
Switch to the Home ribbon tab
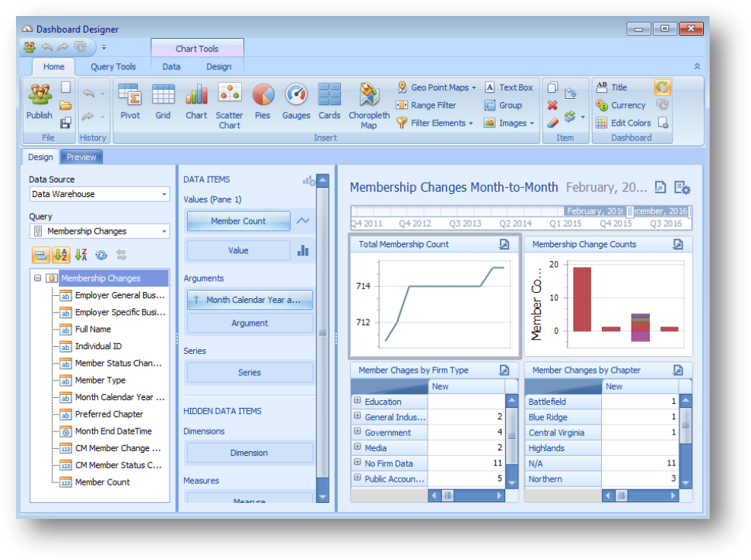pyautogui.click(x=53, y=67)
